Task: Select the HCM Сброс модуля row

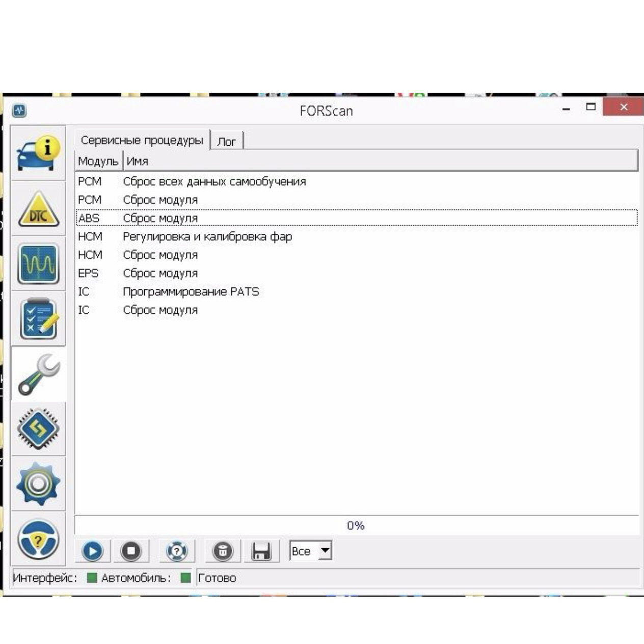Action: tap(357, 255)
